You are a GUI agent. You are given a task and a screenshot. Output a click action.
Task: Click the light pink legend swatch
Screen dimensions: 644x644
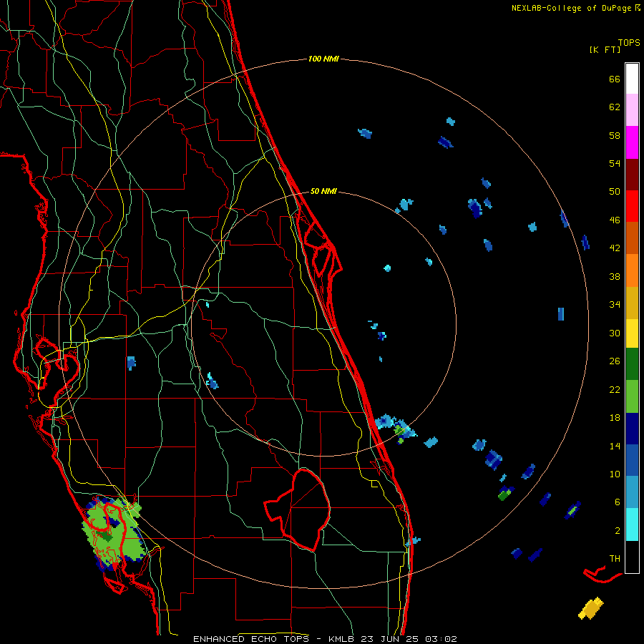pyautogui.click(x=632, y=109)
